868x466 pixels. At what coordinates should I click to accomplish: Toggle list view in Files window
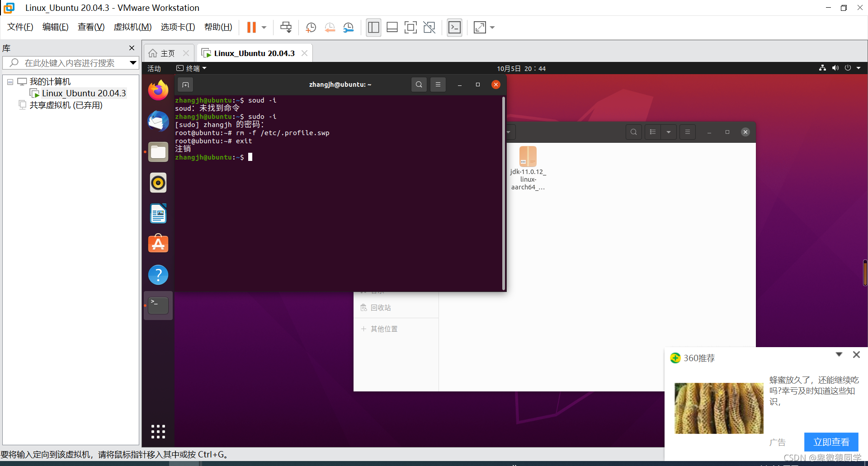(x=653, y=132)
